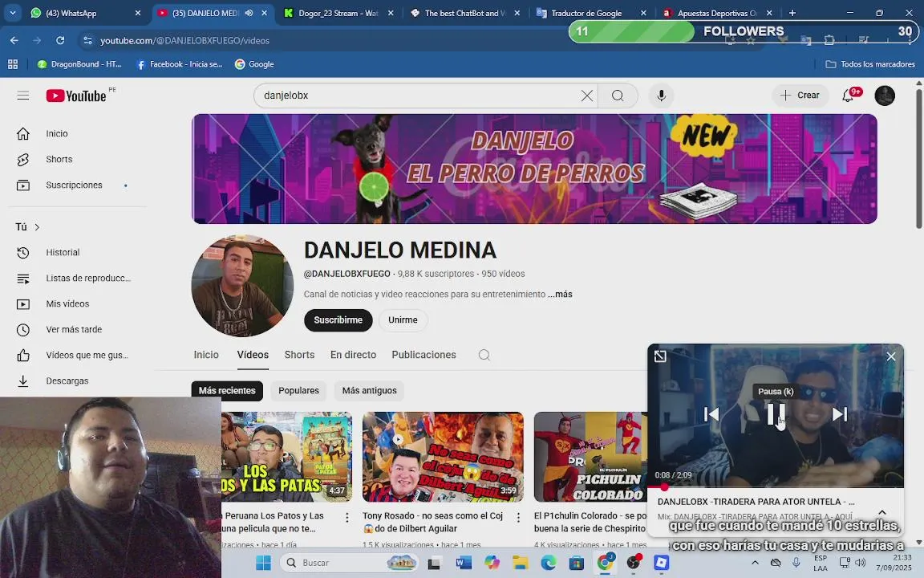
Task: Click the YouTube search input field
Action: click(x=419, y=96)
